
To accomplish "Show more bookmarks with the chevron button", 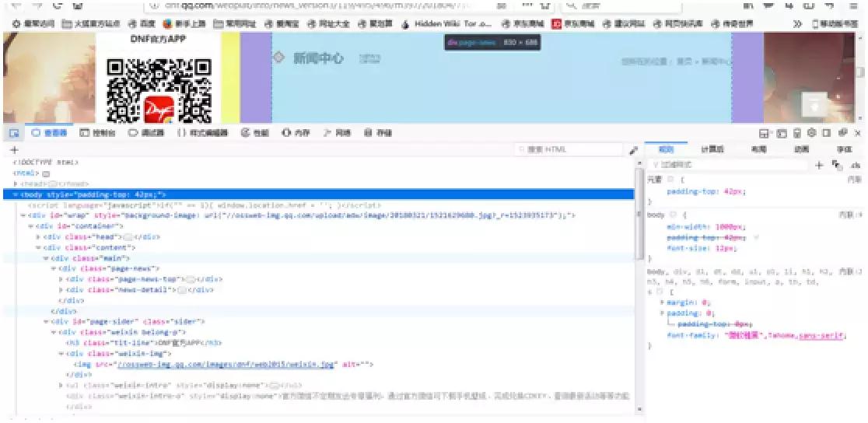I will pos(798,24).
